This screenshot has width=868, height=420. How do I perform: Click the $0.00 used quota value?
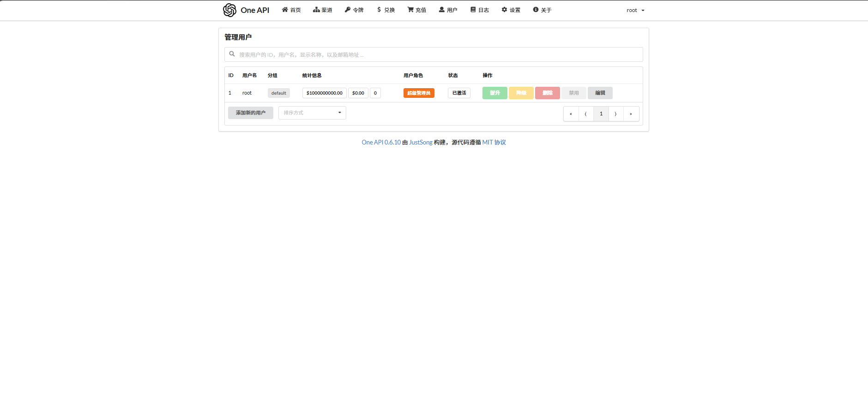click(358, 93)
